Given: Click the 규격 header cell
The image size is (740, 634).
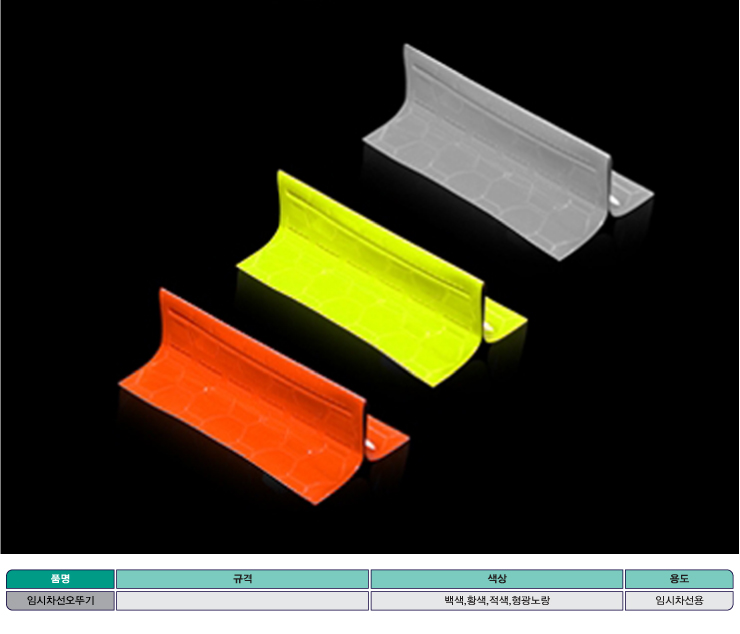Looking at the screenshot, I should 242,579.
